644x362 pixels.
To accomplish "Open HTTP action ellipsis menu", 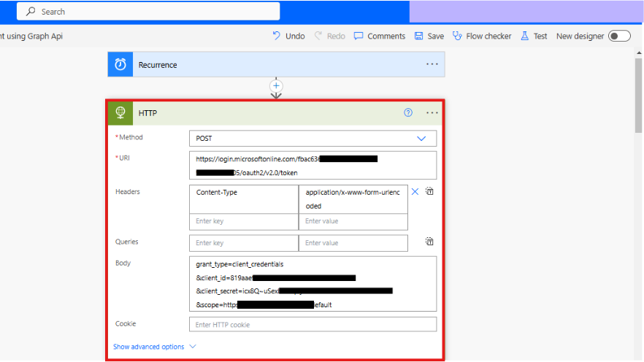I will point(432,112).
